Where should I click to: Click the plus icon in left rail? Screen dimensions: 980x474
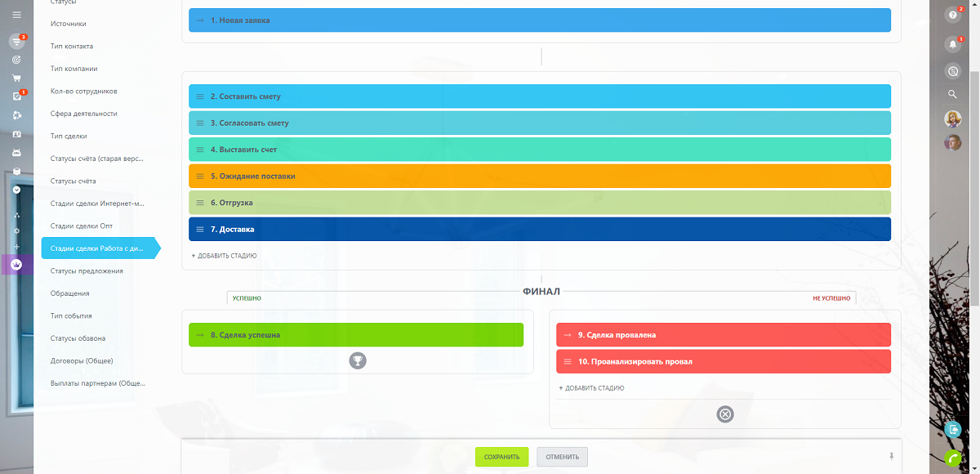16,246
